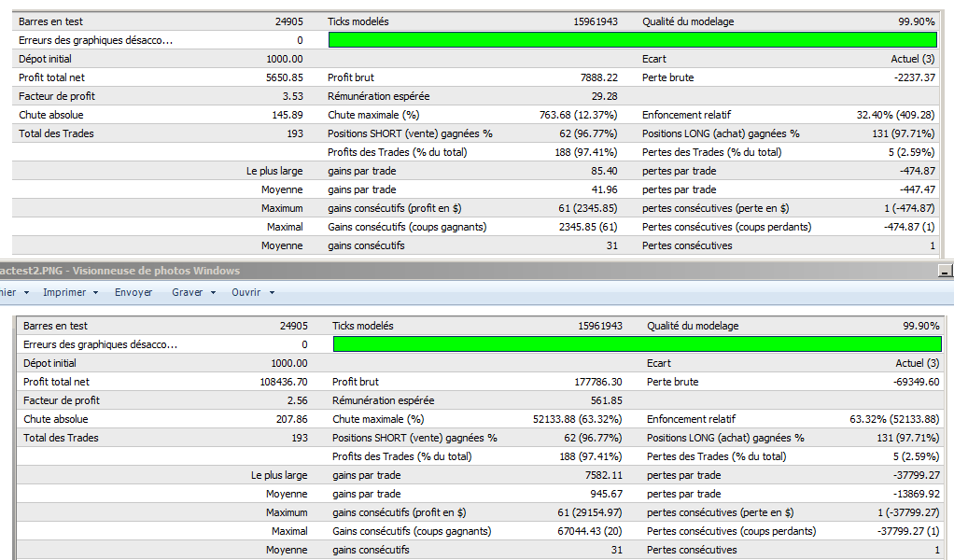This screenshot has width=954, height=560.
Task: Select the 5650.85 net profit value
Action: coord(284,77)
